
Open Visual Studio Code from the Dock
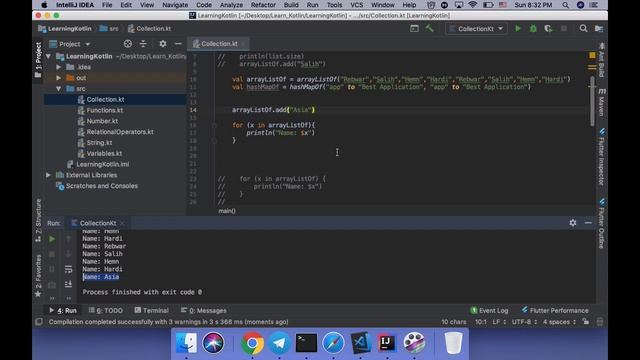click(x=360, y=343)
